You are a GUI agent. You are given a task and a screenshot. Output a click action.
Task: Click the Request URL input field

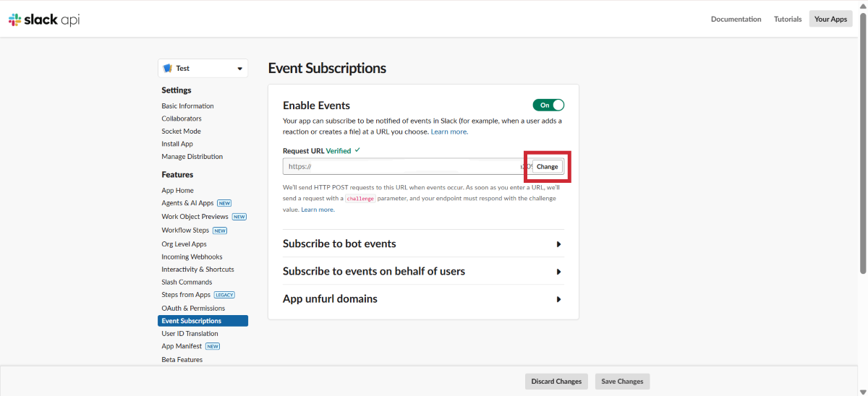(x=401, y=167)
